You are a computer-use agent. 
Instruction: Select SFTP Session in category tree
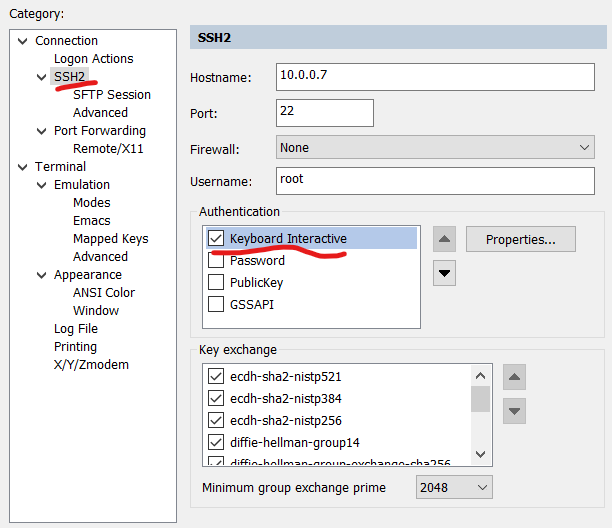(112, 95)
